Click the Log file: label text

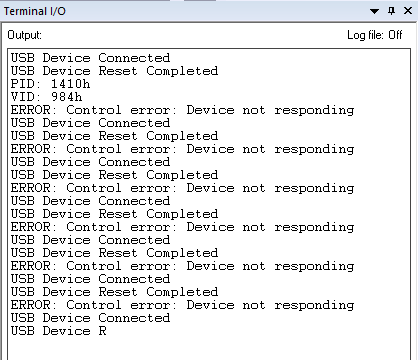(366, 35)
